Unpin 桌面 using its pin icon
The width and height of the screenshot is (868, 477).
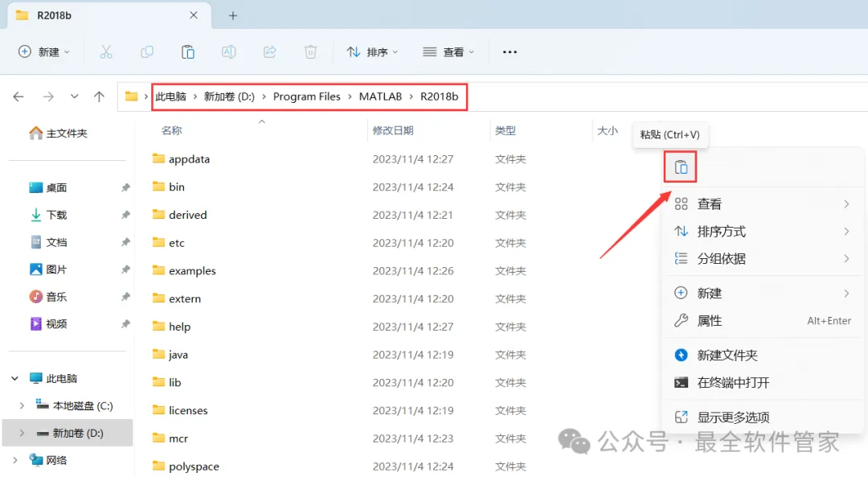tap(125, 187)
